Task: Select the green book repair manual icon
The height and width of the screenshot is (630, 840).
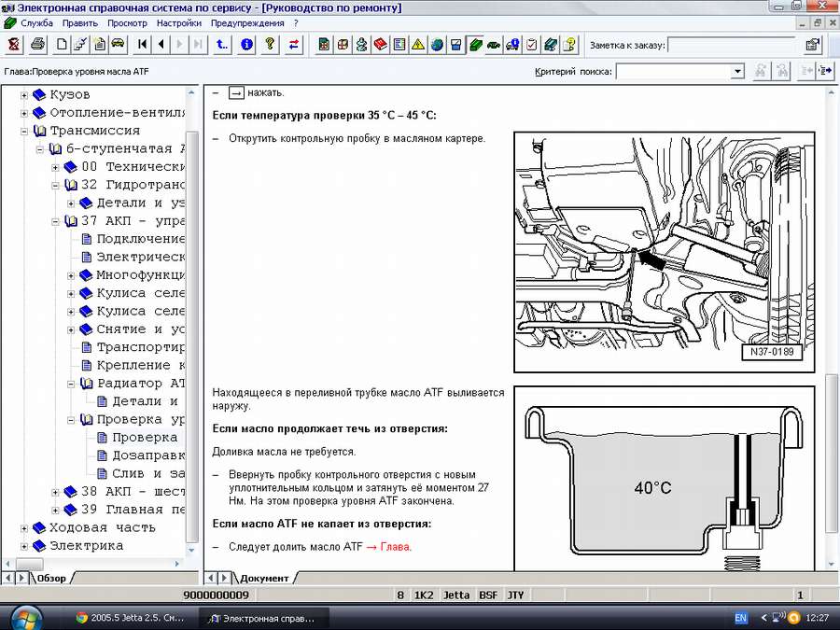Action: click(475, 45)
